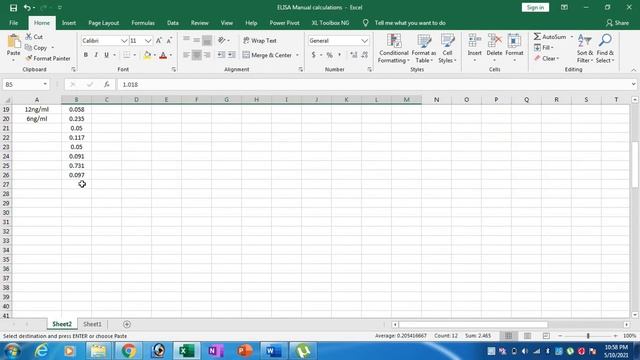Open Format as Table gallery
Screen dimensions: 640x360
coord(424,48)
